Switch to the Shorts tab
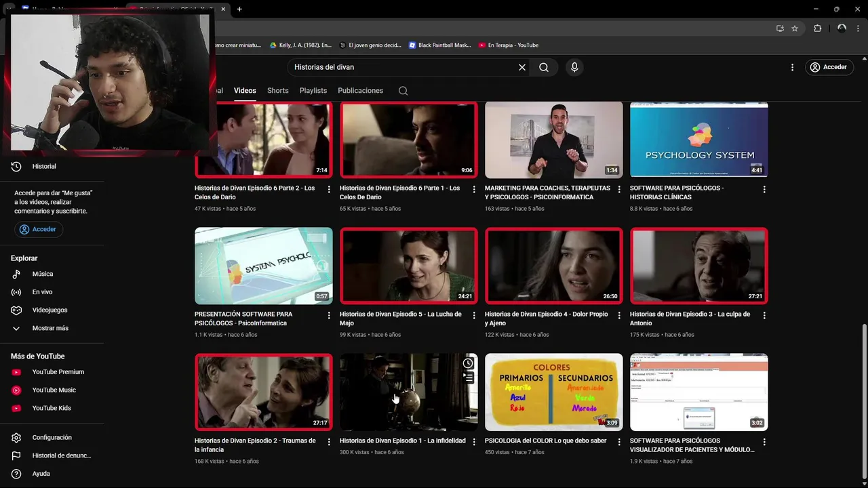 point(277,90)
